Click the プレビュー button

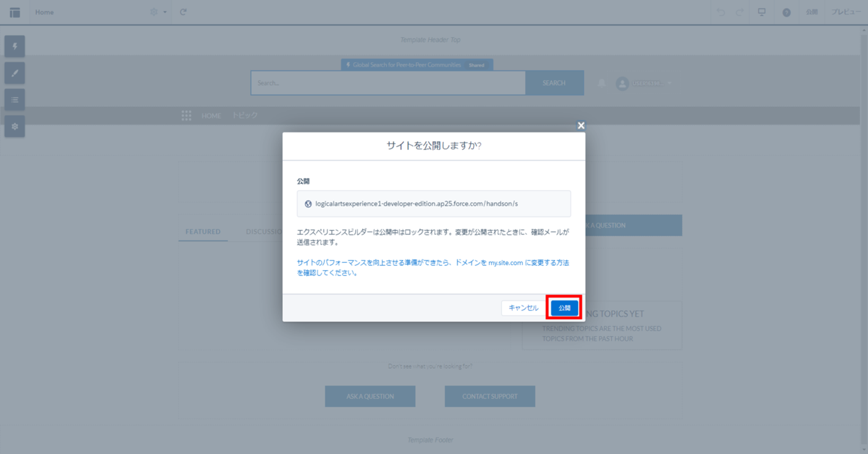846,12
